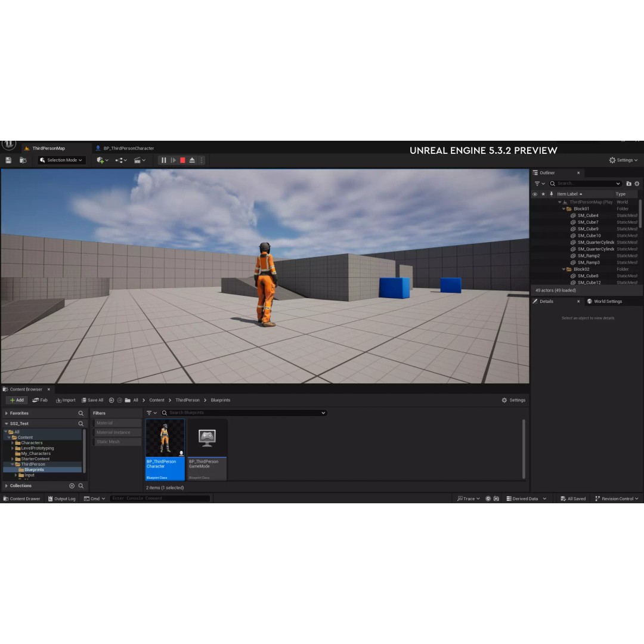
Task: Advance one frame with Frame Skip button
Action: [x=174, y=160]
